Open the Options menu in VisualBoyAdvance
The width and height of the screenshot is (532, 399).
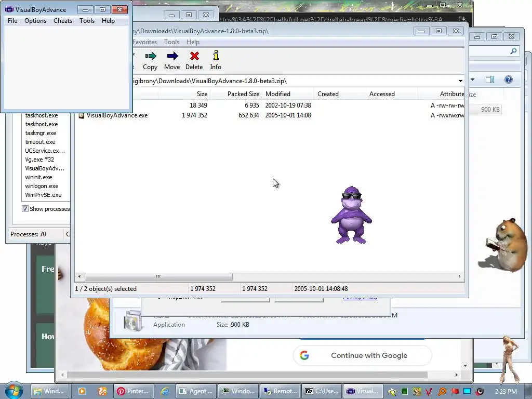tap(35, 21)
